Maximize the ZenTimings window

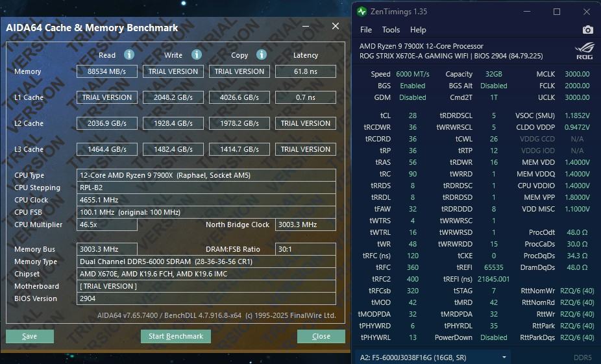click(x=557, y=12)
